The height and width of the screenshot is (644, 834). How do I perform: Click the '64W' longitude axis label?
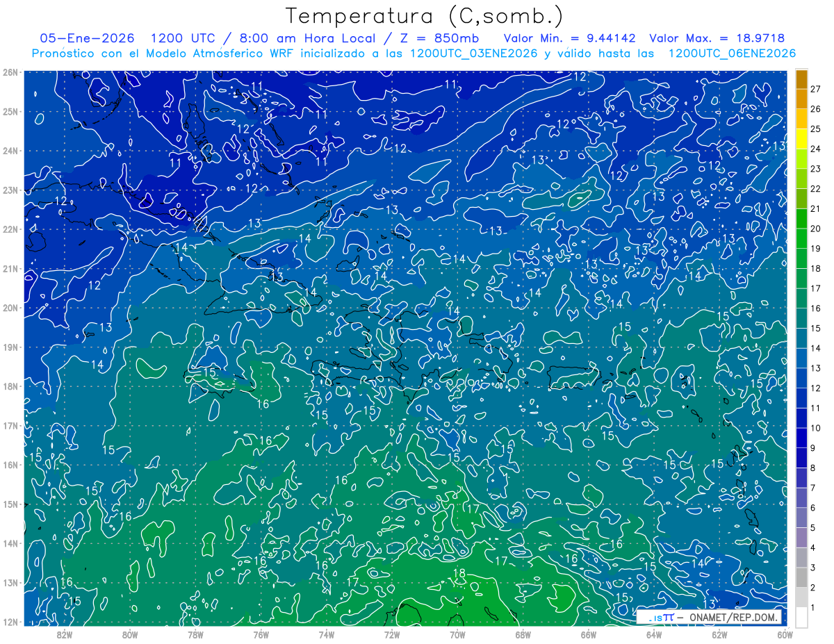(x=654, y=634)
